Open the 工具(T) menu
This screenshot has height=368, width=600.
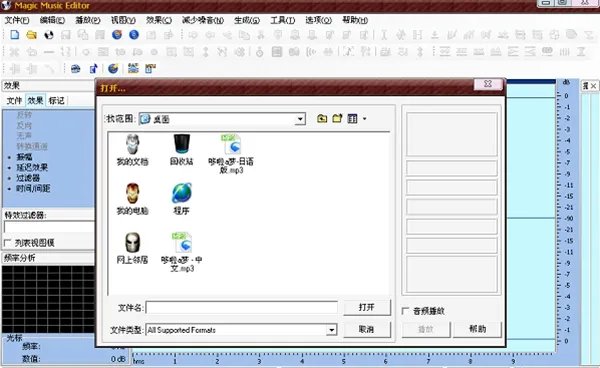[x=283, y=20]
